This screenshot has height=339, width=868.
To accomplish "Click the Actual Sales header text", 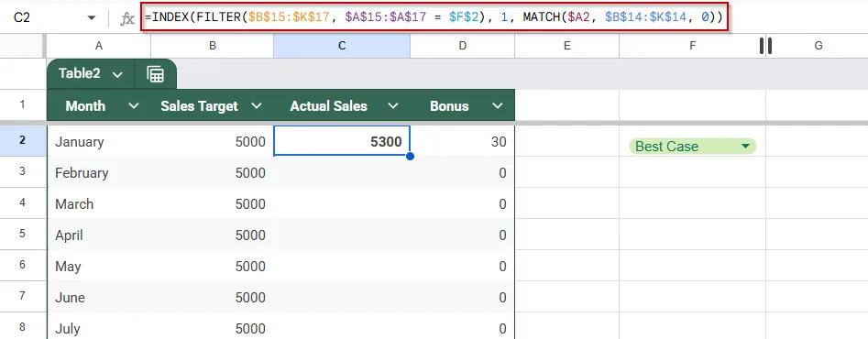I will [328, 106].
